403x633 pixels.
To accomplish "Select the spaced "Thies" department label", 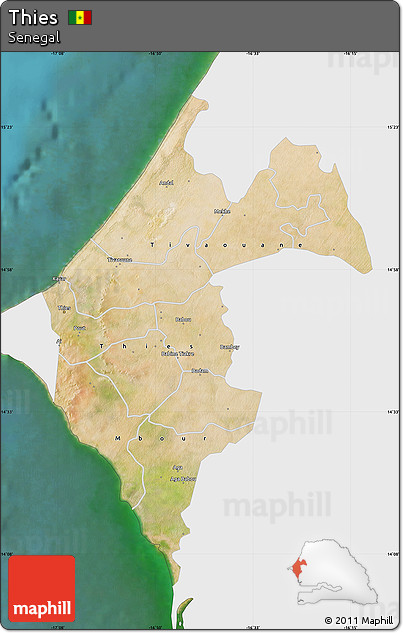I will point(146,346).
